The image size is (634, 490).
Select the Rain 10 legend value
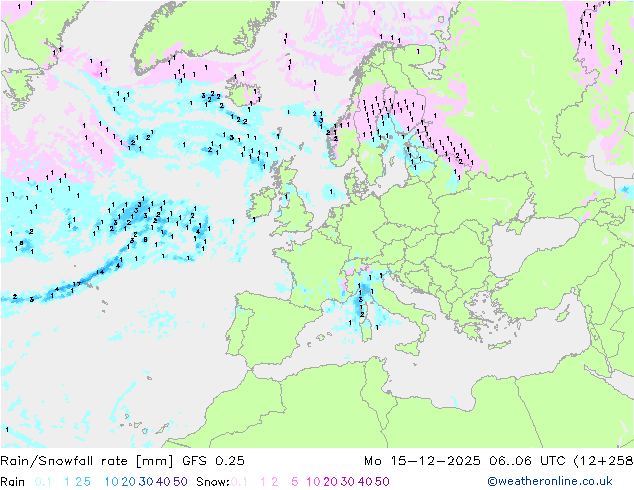point(112,482)
